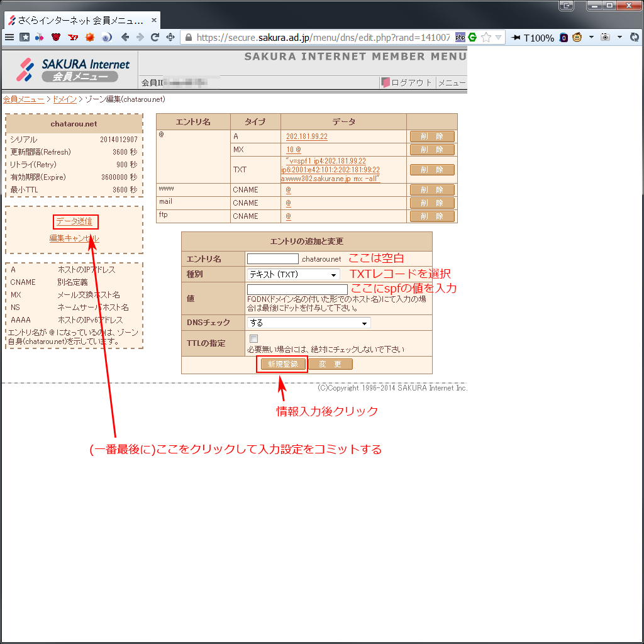This screenshot has width=644, height=644.
Task: Click the 更新間隔(Refresh) label
Action: [x=40, y=152]
